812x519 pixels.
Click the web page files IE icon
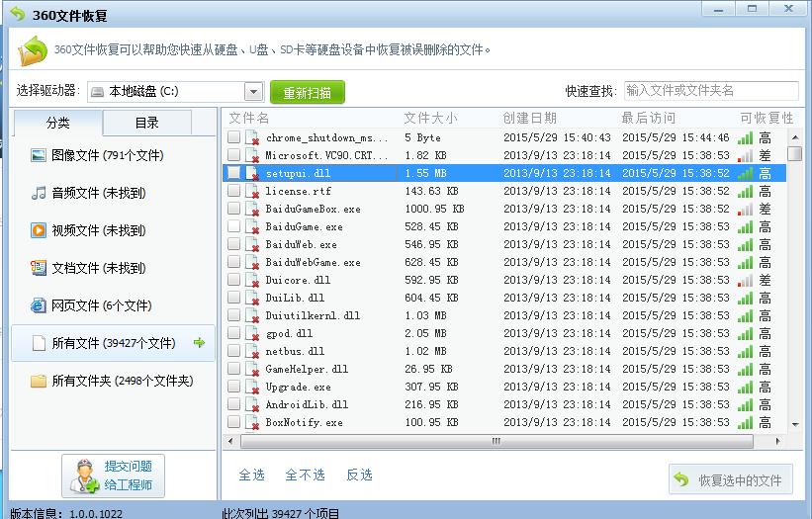39,305
